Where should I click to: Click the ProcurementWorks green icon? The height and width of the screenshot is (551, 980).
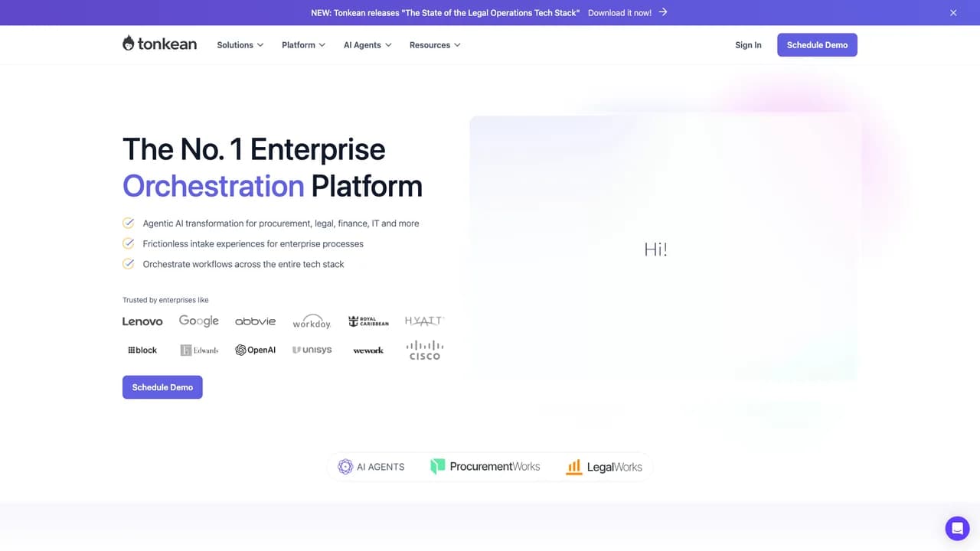coord(437,467)
